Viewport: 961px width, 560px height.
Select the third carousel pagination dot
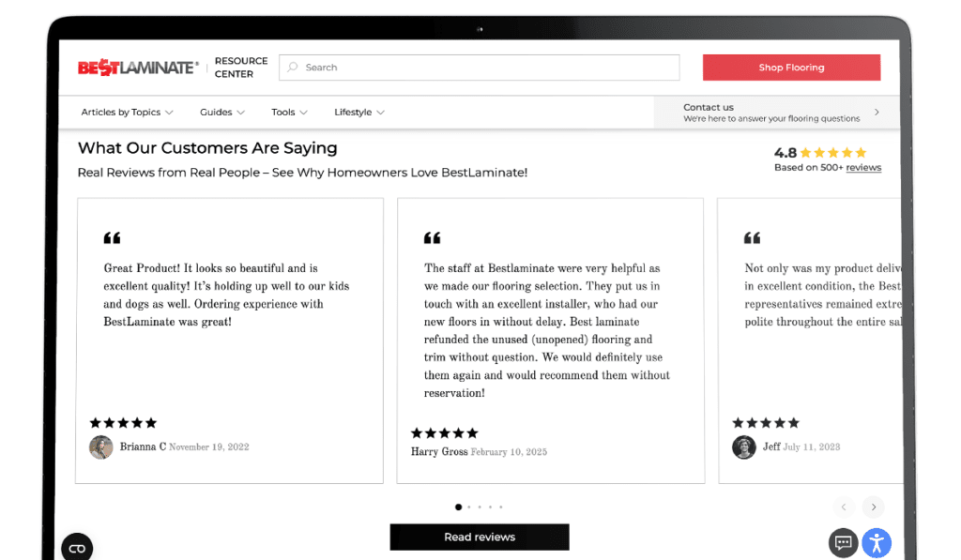click(x=480, y=507)
